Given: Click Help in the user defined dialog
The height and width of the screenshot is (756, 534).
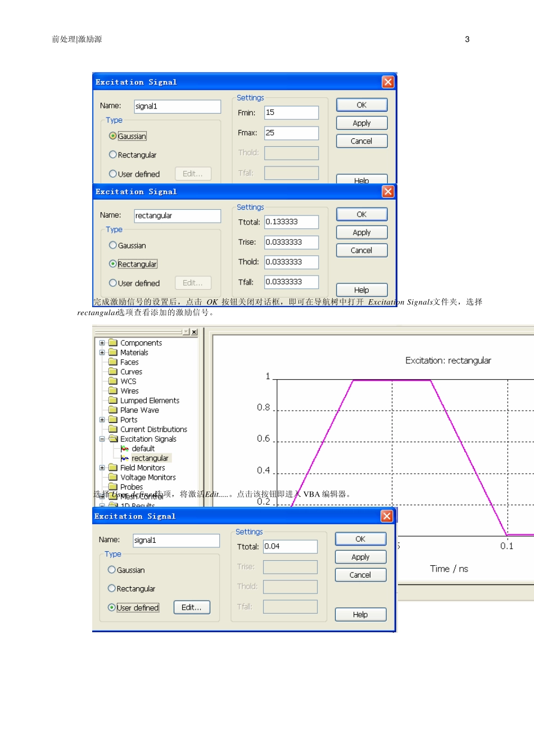Looking at the screenshot, I should point(360,615).
